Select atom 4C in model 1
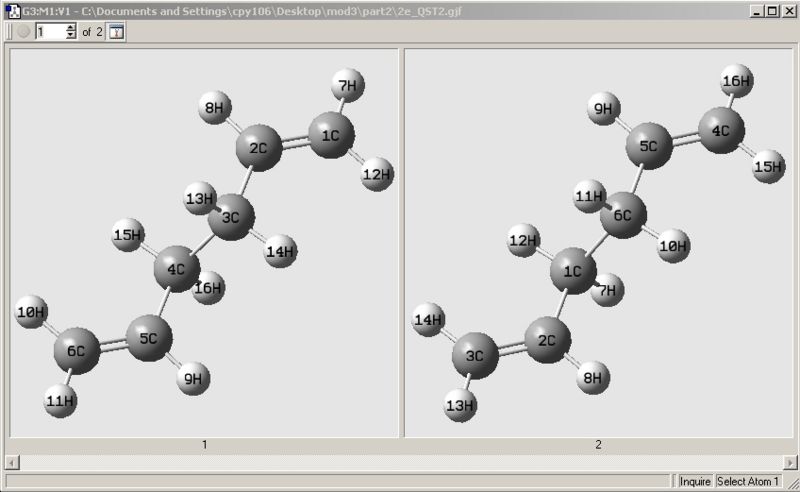 click(x=177, y=269)
